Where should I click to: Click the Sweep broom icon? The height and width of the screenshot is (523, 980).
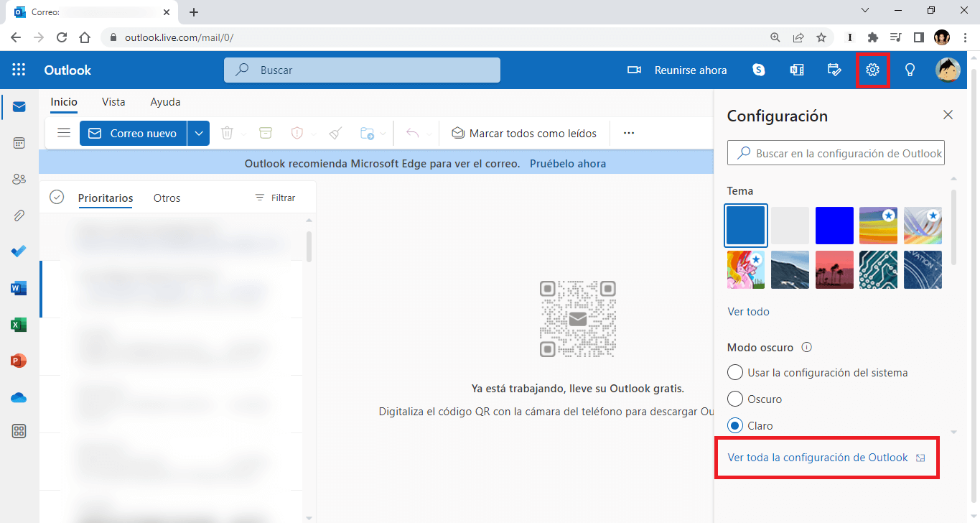tap(335, 133)
